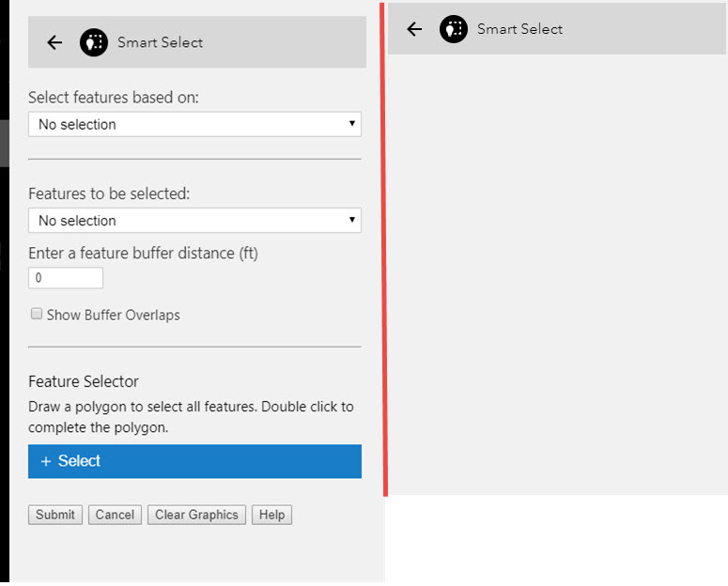728x586 pixels.
Task: Enable Show Buffer Overlaps checkbox
Action: pos(37,314)
